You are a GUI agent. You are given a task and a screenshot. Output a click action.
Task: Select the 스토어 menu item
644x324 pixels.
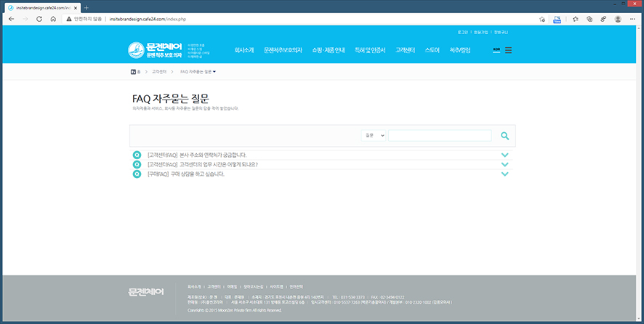click(x=432, y=50)
